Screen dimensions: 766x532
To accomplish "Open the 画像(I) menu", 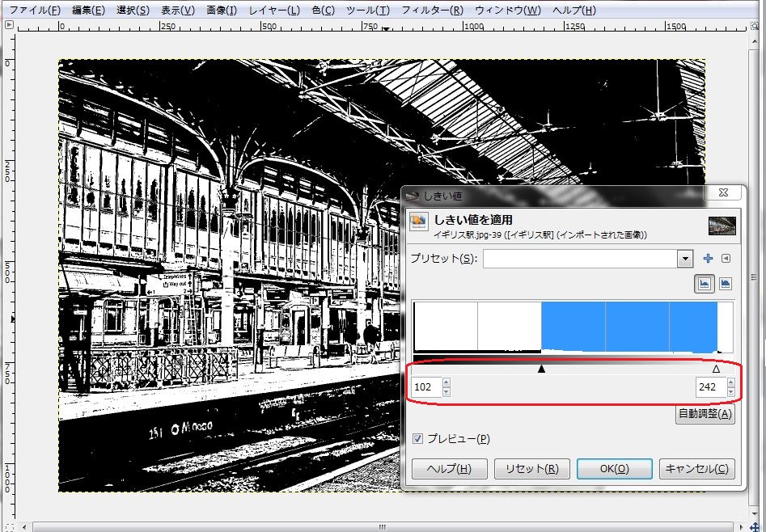I will point(222,10).
